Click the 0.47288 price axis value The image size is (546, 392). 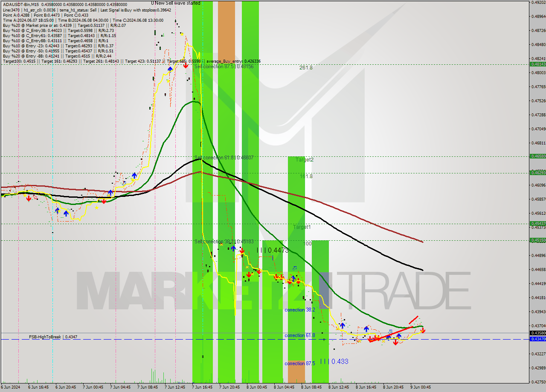[538, 115]
